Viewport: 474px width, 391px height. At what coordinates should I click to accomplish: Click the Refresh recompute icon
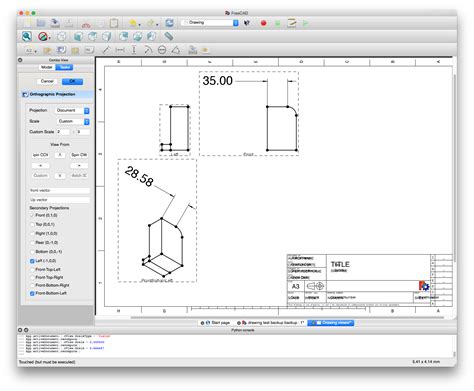169,23
